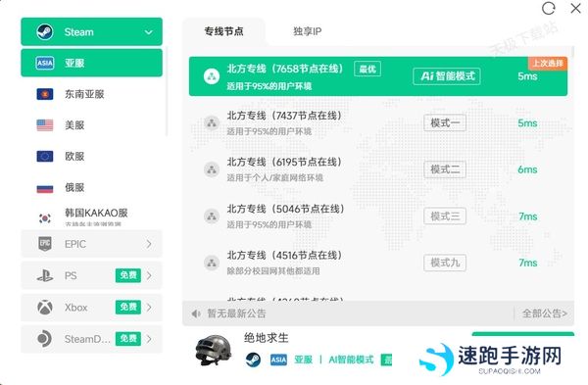This screenshot has width=588, height=385.
Task: Choose the 模式一 button
Action: [x=445, y=123]
